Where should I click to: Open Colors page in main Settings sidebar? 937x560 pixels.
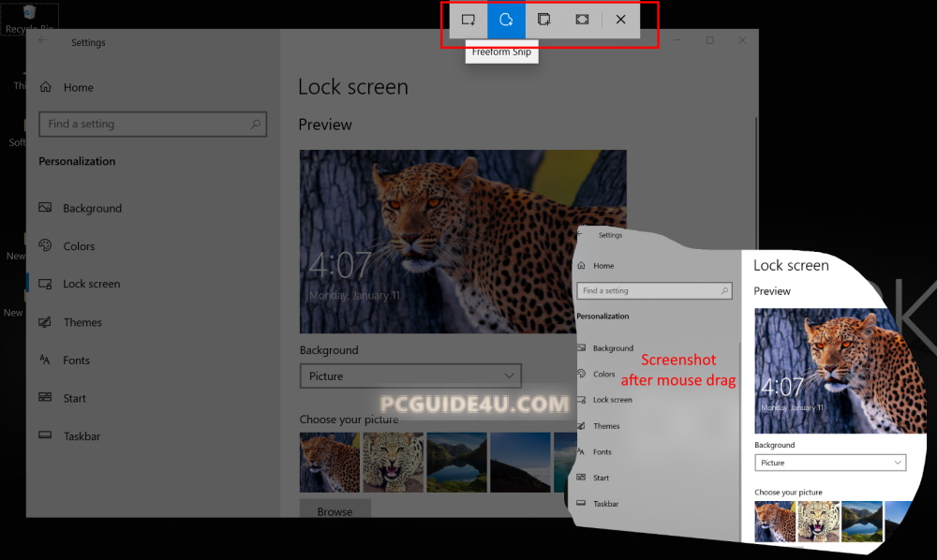pos(79,246)
